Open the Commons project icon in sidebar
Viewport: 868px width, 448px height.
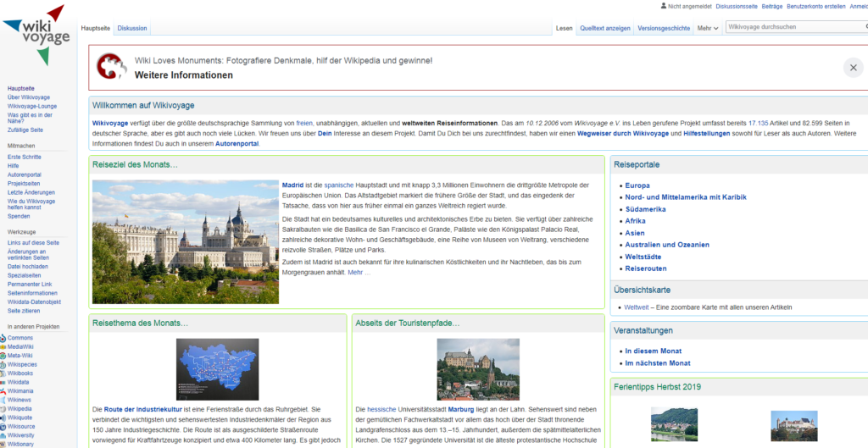point(3,338)
